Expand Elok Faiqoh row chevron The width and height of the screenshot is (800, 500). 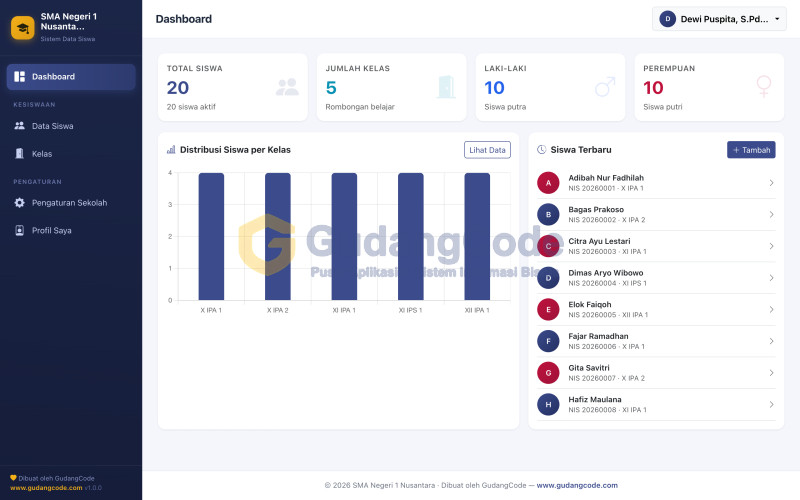(x=771, y=309)
